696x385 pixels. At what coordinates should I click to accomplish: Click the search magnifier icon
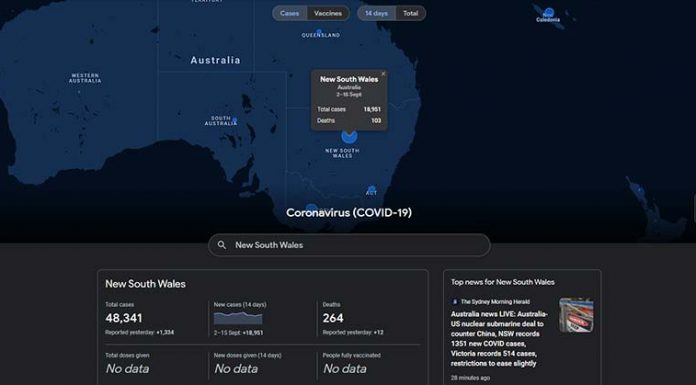222,245
